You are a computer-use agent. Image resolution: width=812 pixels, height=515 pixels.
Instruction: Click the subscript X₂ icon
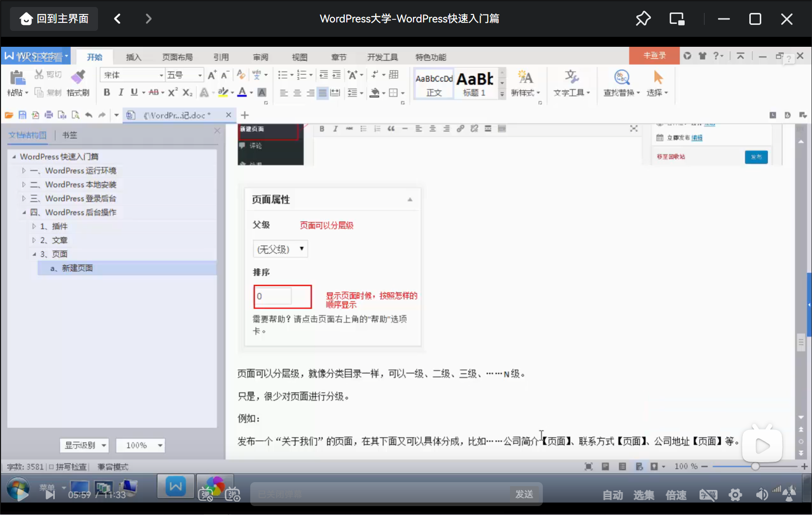(187, 93)
